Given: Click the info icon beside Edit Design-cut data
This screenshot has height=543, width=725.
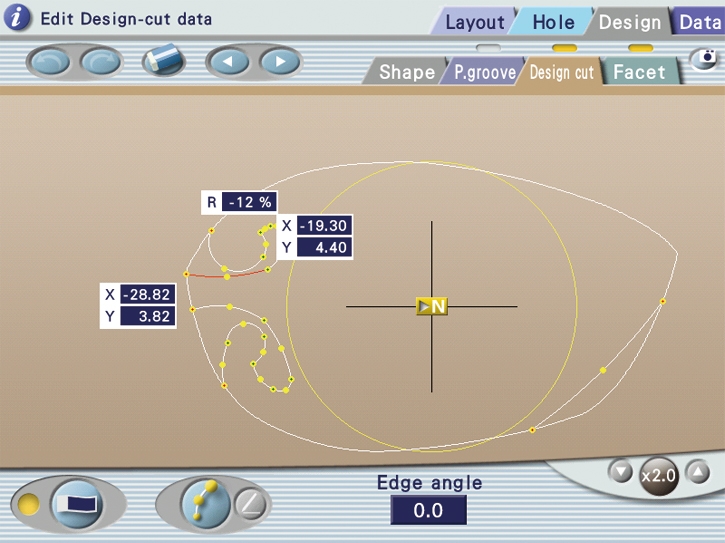Looking at the screenshot, I should point(19,19).
